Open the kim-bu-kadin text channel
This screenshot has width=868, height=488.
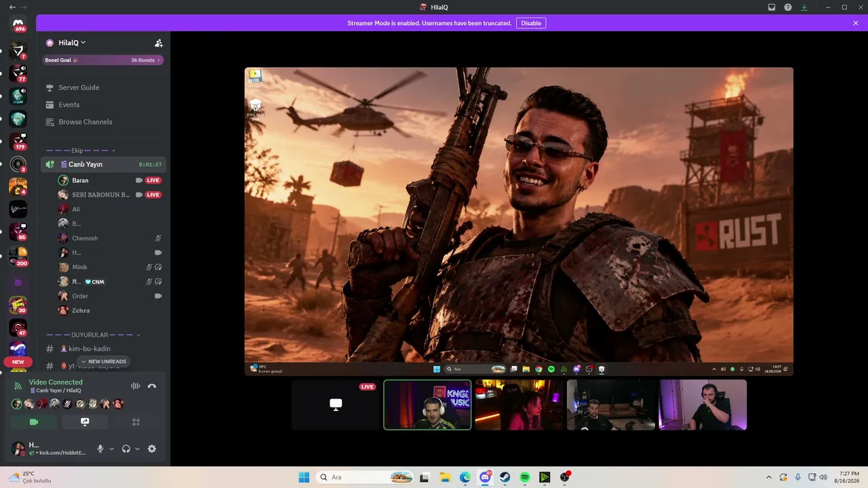point(103,348)
